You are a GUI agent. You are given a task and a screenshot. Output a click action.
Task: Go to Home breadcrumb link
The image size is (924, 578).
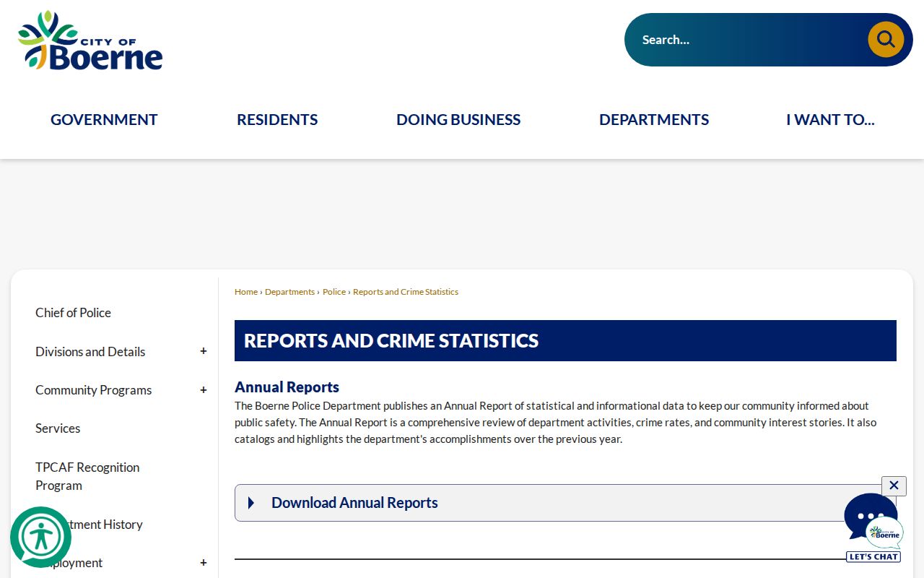246,292
